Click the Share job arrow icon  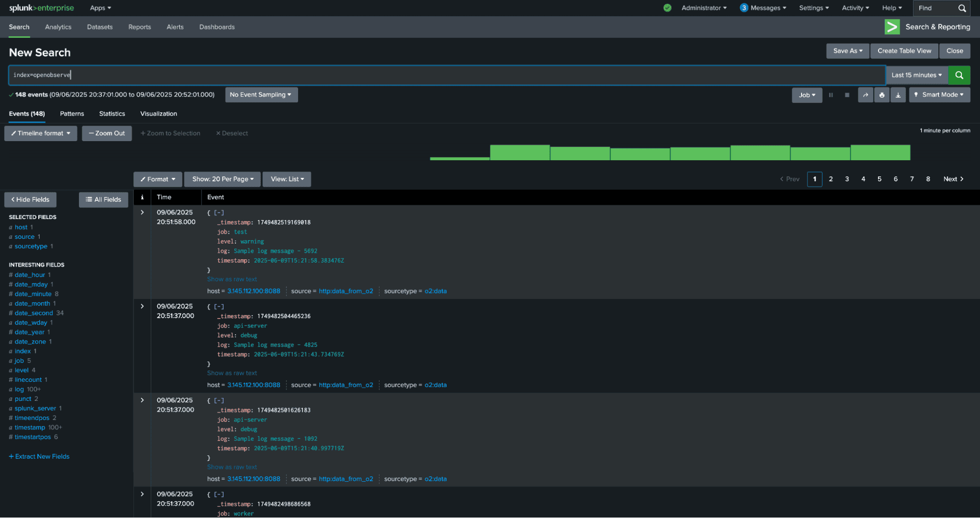[865, 95]
